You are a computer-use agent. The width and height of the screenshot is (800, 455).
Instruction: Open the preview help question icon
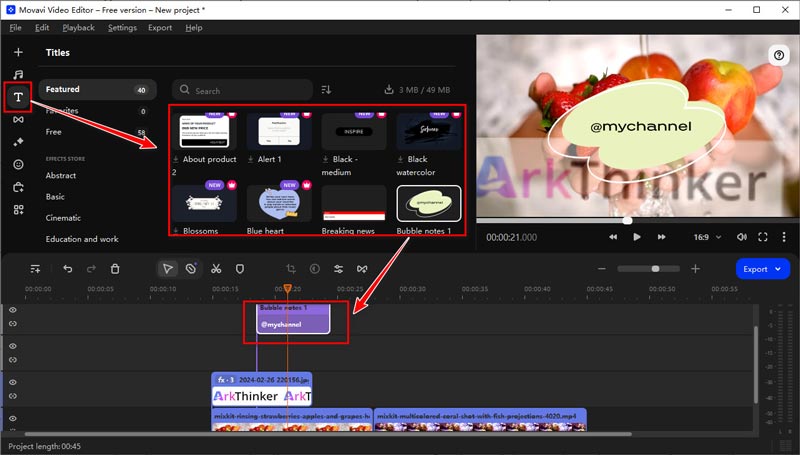[779, 55]
